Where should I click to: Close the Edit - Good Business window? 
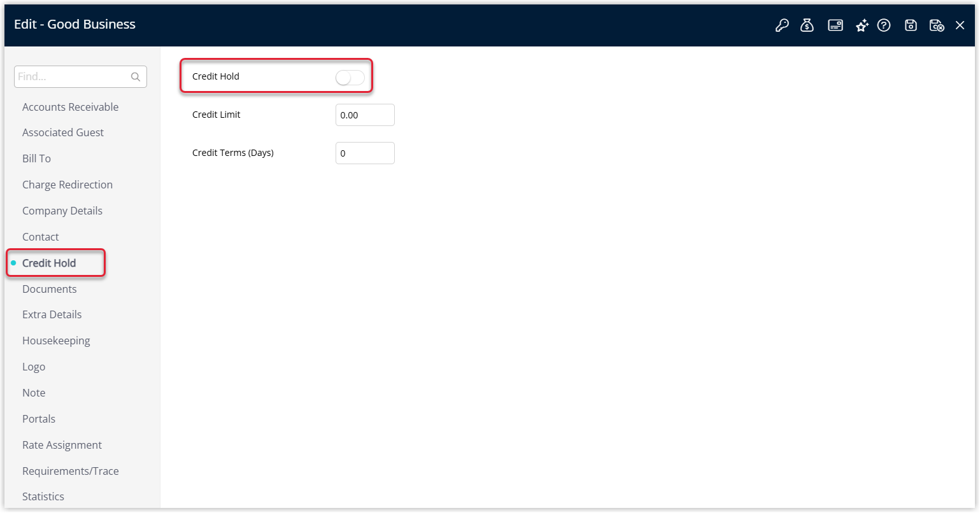pos(960,25)
